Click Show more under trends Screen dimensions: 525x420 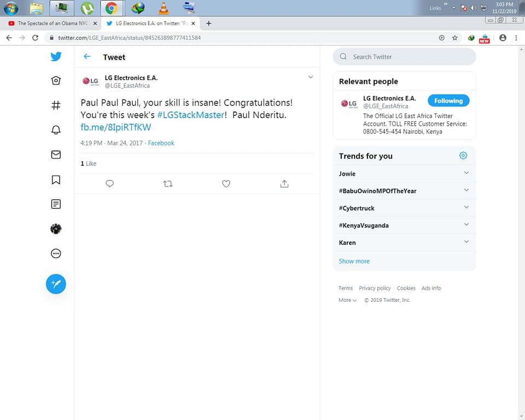(x=354, y=261)
